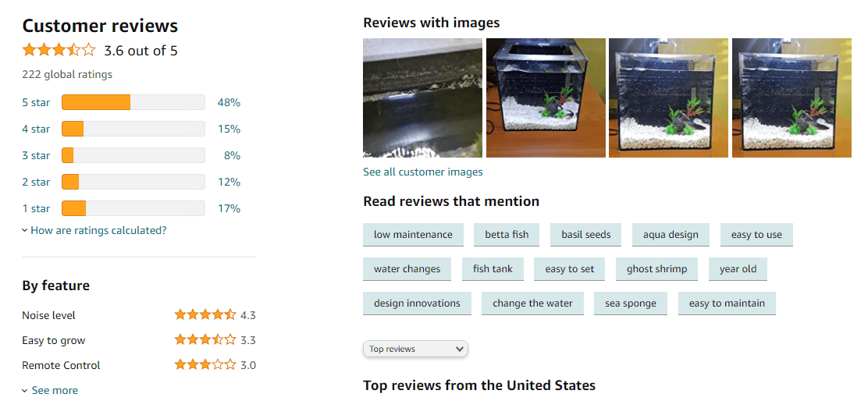The image size is (868, 408).
Task: Open the Top reviews sort dropdown
Action: (x=415, y=349)
